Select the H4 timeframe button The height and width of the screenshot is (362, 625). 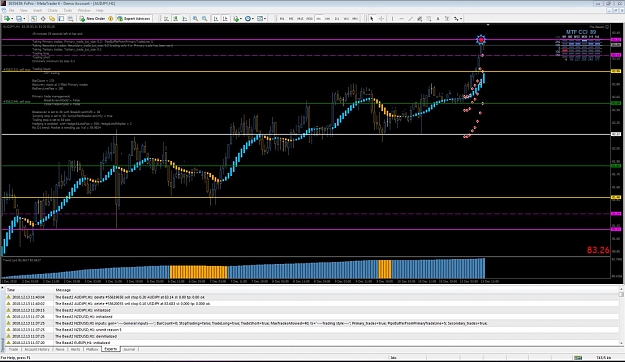click(328, 18)
